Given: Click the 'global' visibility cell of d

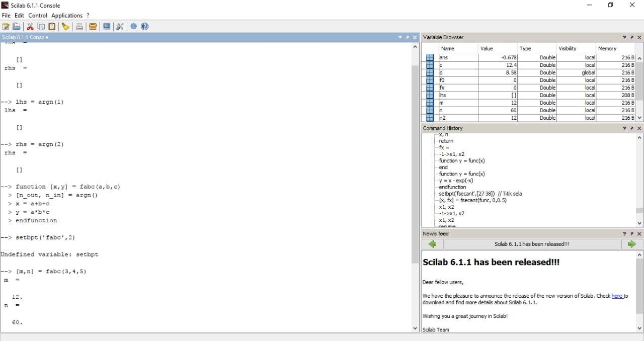Looking at the screenshot, I should pyautogui.click(x=576, y=73).
